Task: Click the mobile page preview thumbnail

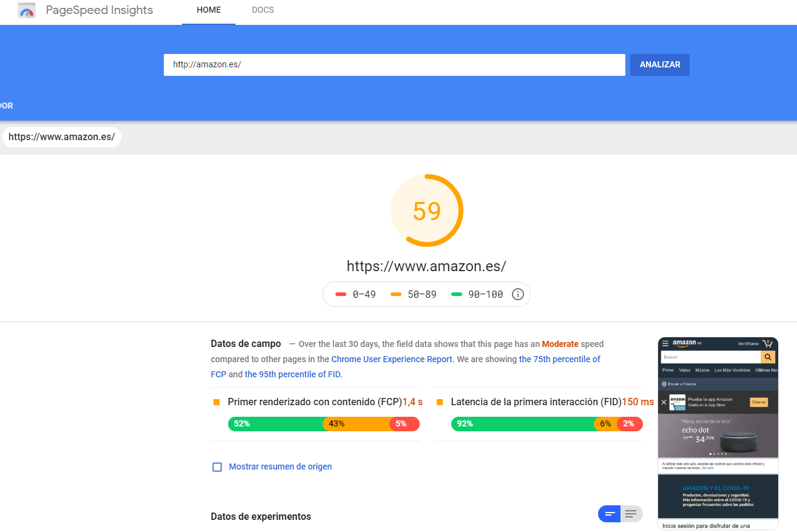Action: tap(718, 434)
